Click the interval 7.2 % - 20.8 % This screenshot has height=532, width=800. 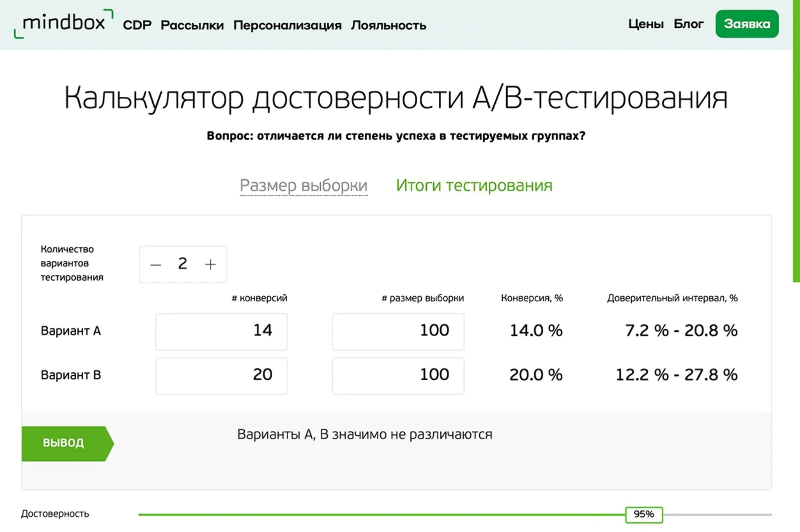tap(681, 330)
